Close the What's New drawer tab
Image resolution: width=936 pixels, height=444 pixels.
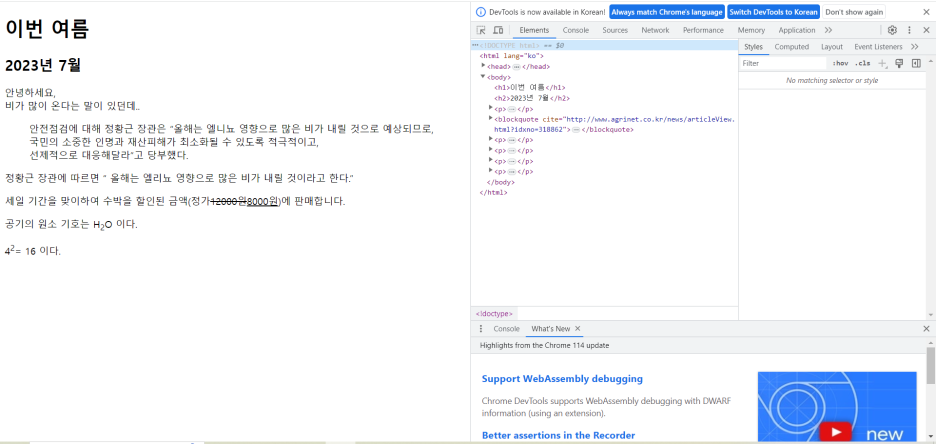[x=578, y=329]
